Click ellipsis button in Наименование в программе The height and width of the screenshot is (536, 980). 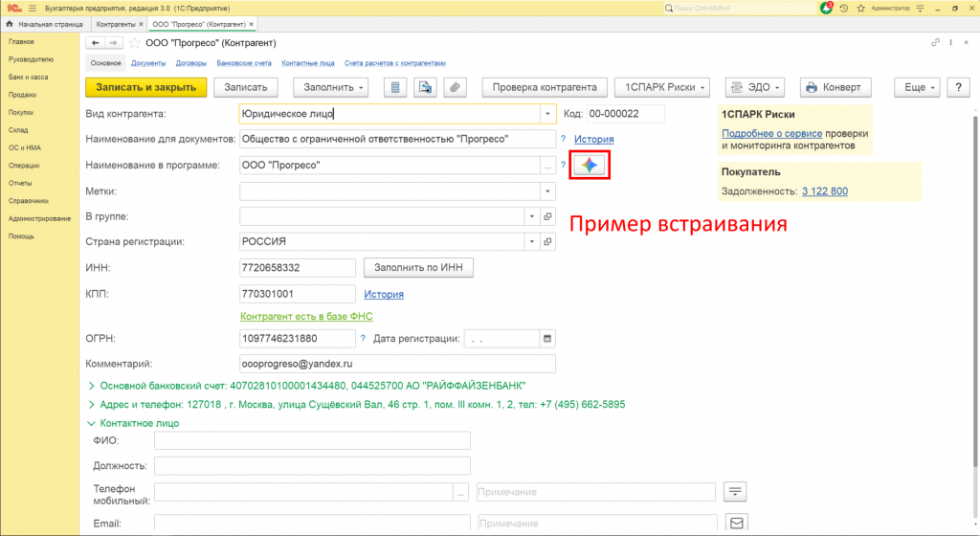point(547,166)
